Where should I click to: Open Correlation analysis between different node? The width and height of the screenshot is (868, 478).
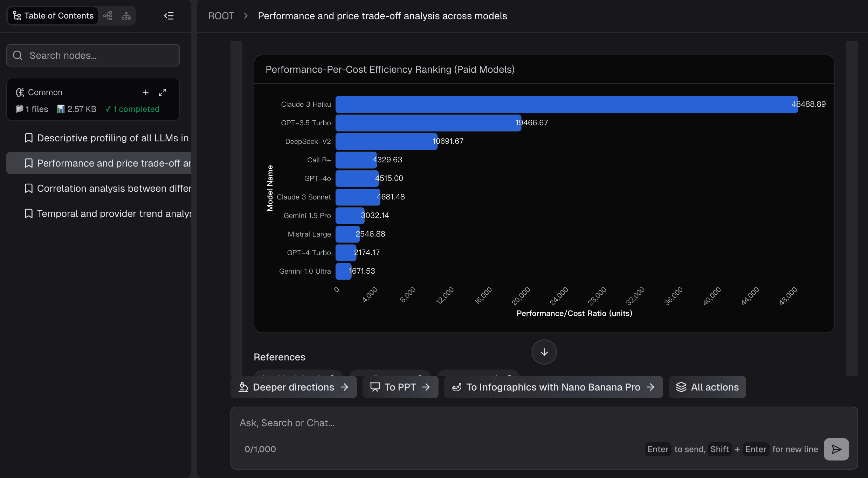(114, 189)
